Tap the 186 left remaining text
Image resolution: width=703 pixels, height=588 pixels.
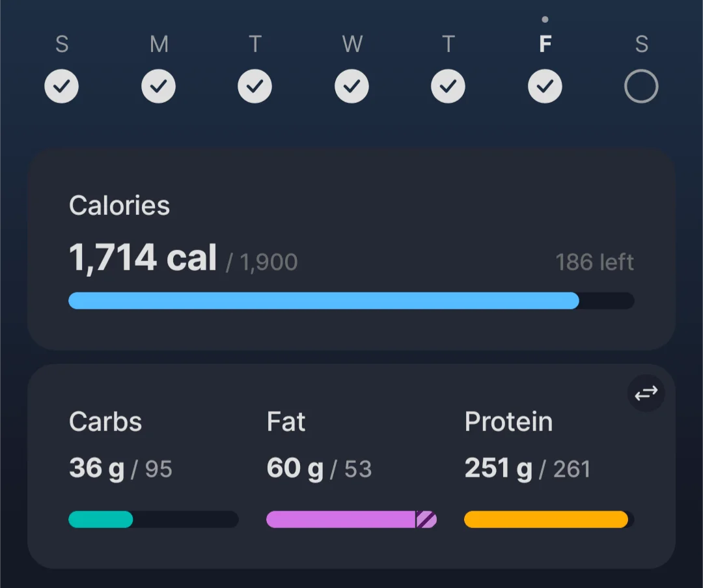[594, 262]
